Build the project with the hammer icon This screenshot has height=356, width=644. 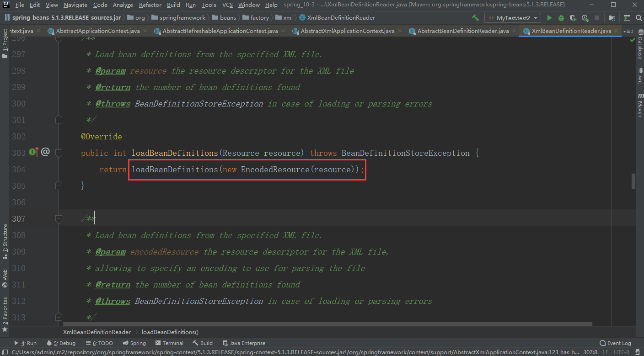click(x=476, y=18)
